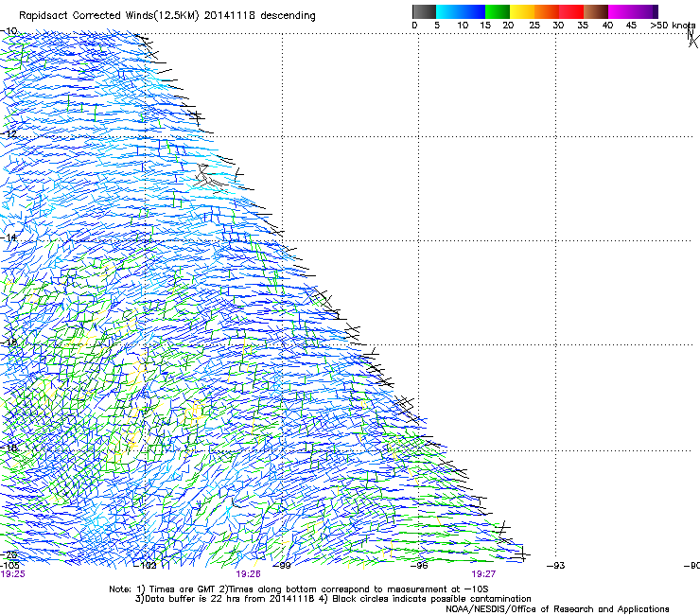Click the orange 25-30 knots color band

547,11
